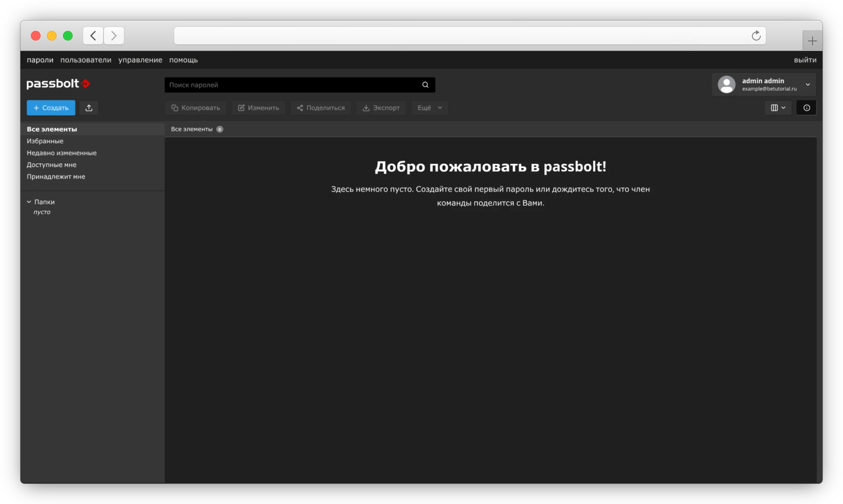Click the passbolt logo
Viewport: 843px width, 504px height.
58,83
